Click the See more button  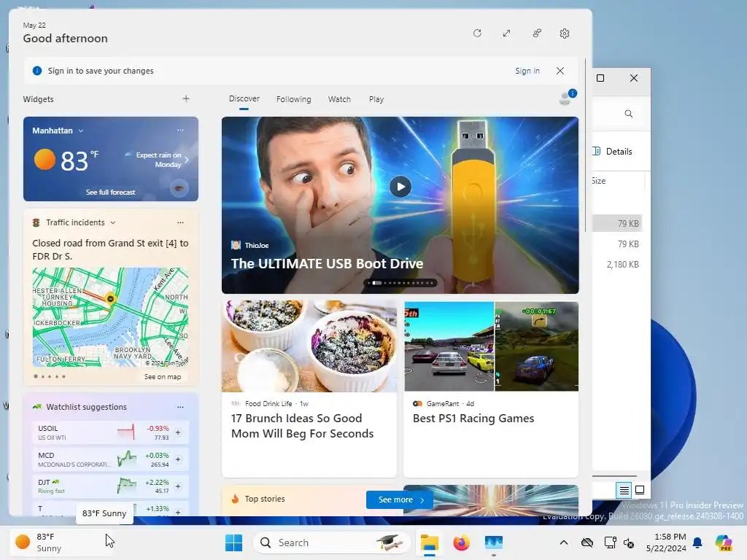[400, 499]
